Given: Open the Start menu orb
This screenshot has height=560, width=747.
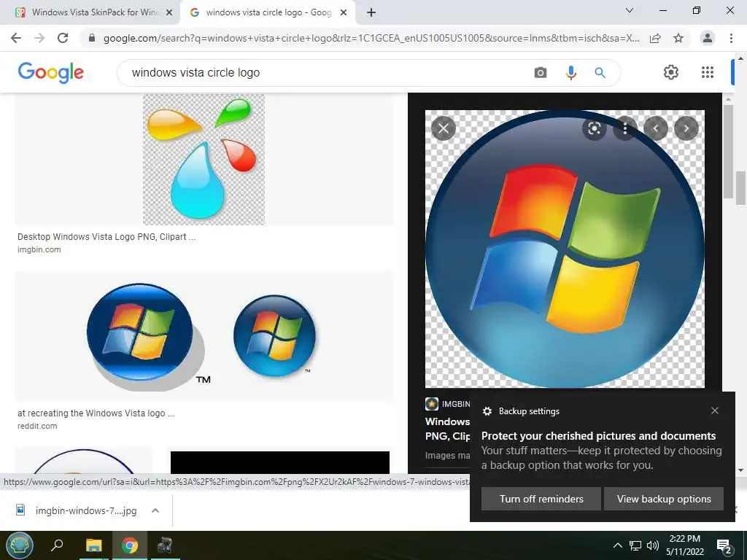Looking at the screenshot, I should [x=20, y=545].
